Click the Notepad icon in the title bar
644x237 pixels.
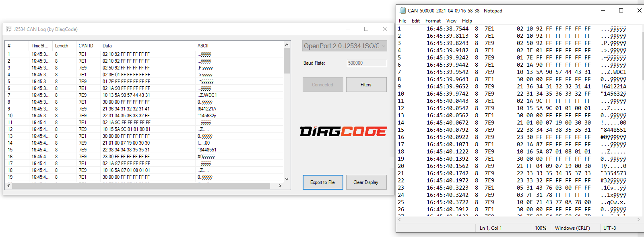(x=402, y=11)
